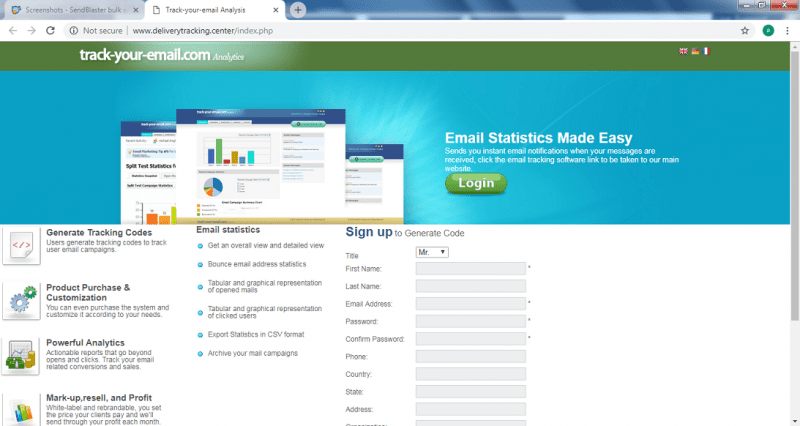Click the green Login button
The height and width of the screenshot is (426, 800).
tap(476, 183)
